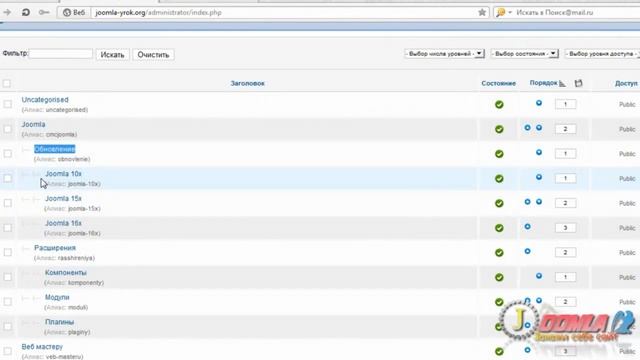
Task: Move Joomla 15x down with order arrow
Action: [x=539, y=202]
